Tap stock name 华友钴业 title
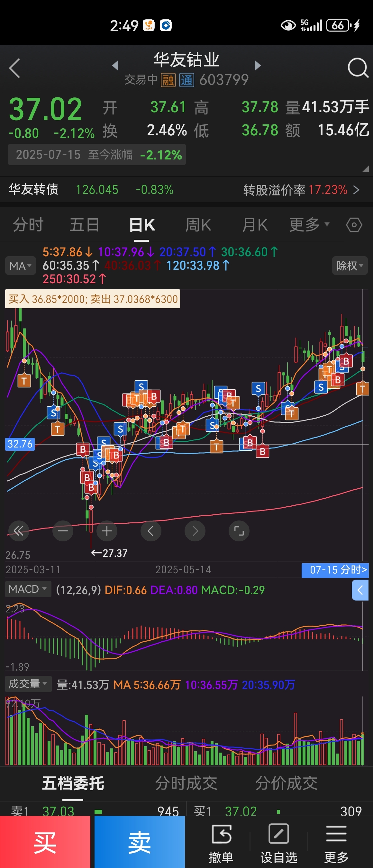 (x=186, y=60)
